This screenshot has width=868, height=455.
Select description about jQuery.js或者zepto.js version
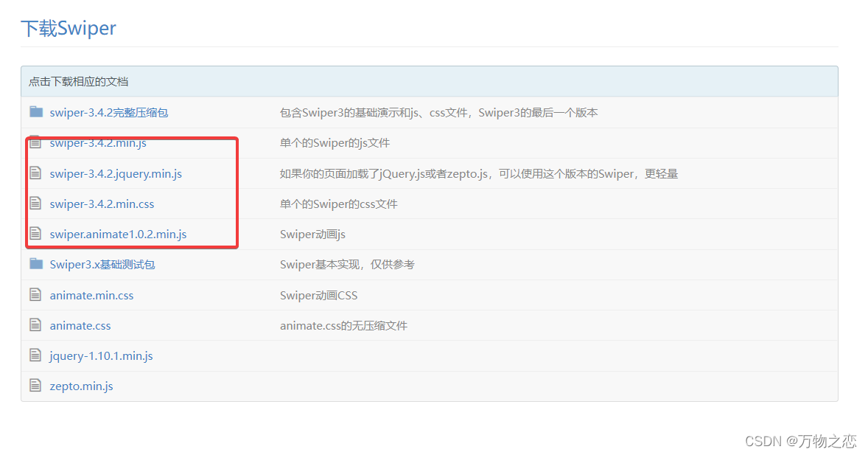pos(479,173)
